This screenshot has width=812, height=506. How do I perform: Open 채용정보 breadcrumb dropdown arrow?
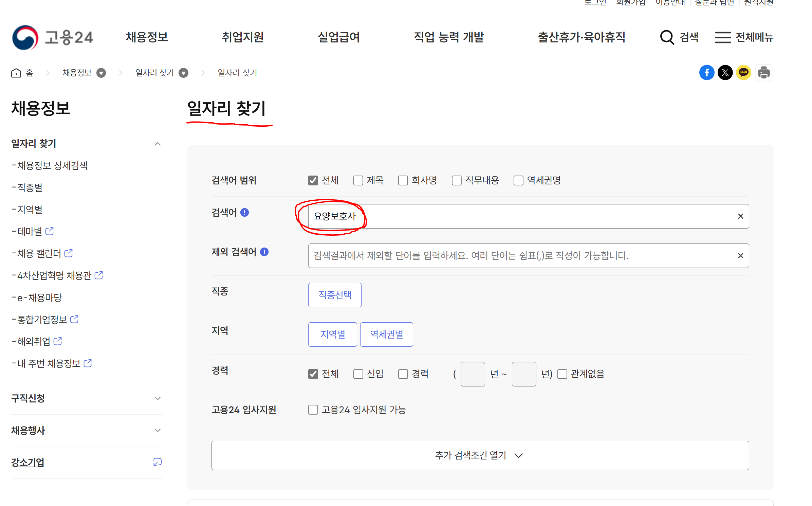[101, 73]
